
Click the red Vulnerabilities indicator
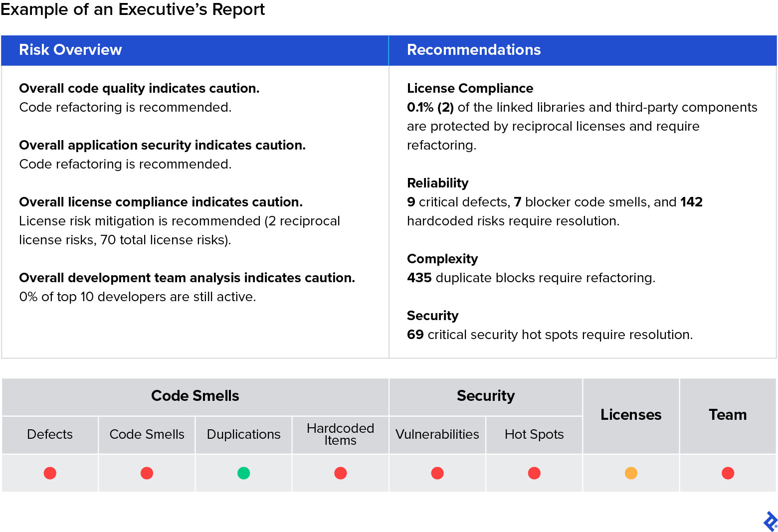[x=437, y=473]
